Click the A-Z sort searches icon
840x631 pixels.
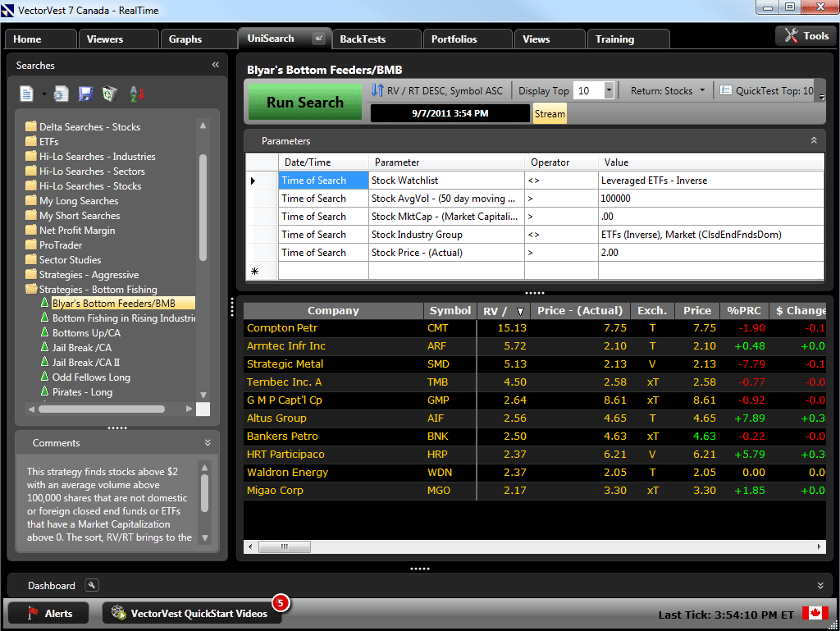136,94
